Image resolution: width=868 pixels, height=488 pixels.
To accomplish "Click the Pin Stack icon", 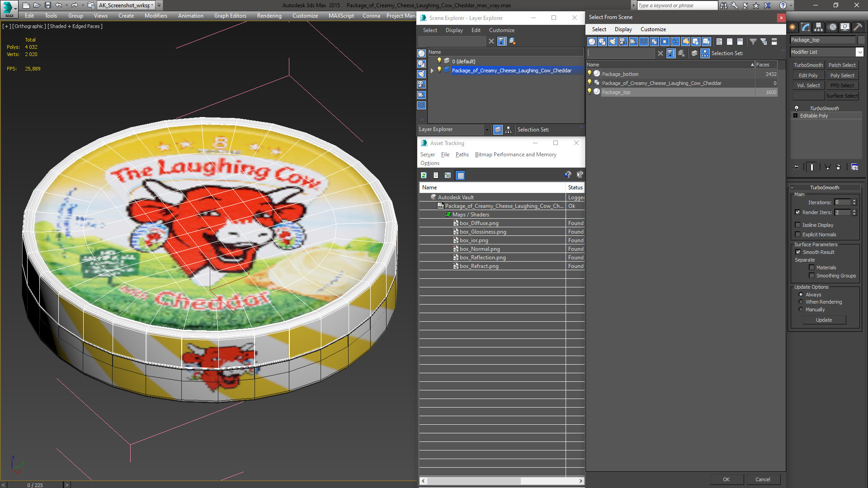I will [x=796, y=167].
